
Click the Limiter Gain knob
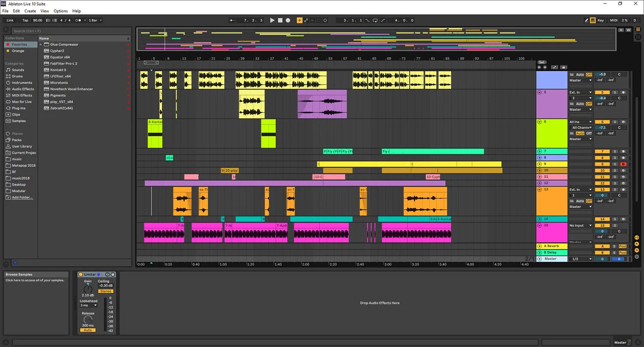(88, 289)
